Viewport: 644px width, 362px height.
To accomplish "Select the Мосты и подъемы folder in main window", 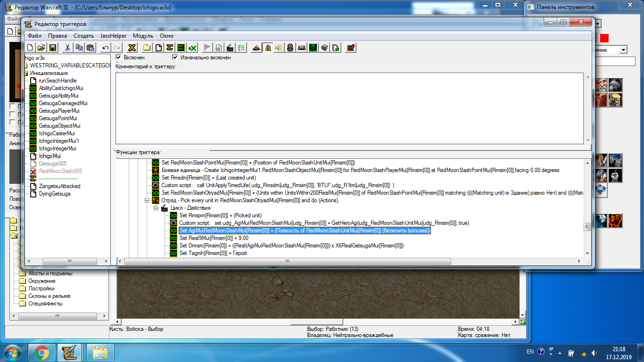I will coord(50,273).
